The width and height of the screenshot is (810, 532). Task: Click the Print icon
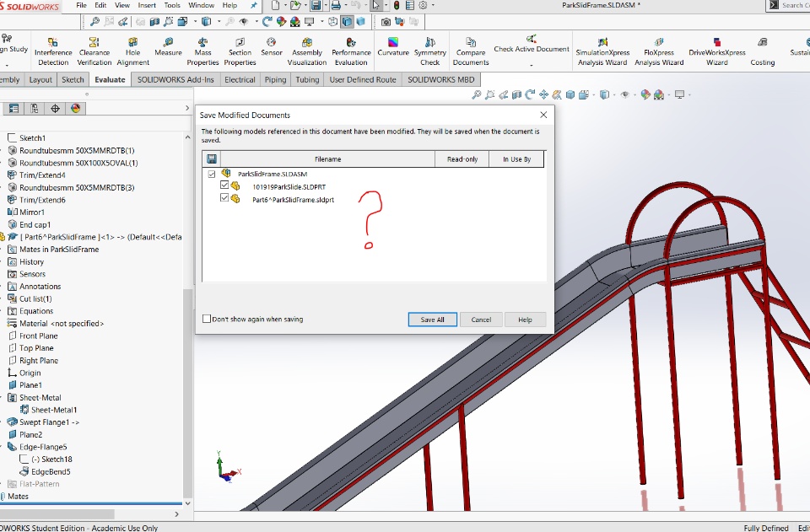tap(336, 6)
